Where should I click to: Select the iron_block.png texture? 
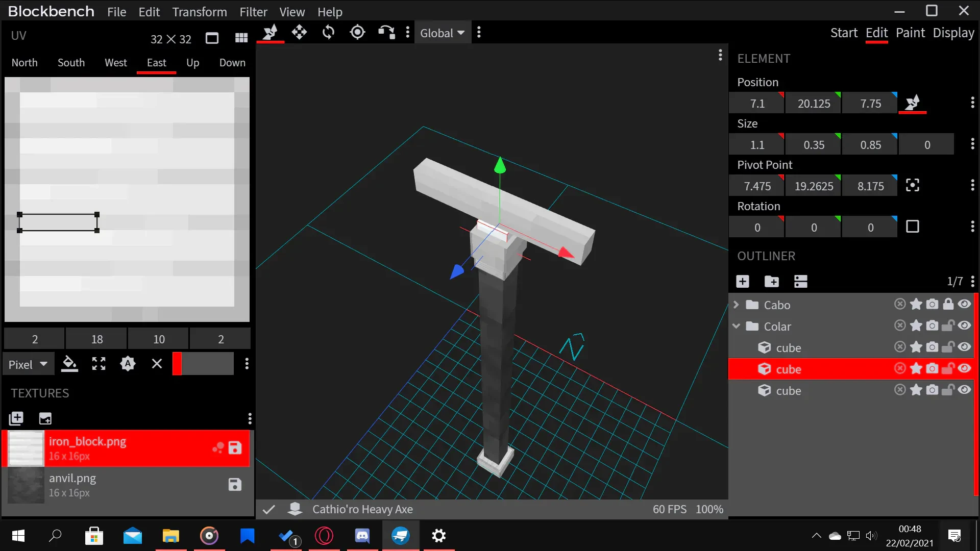(x=127, y=448)
